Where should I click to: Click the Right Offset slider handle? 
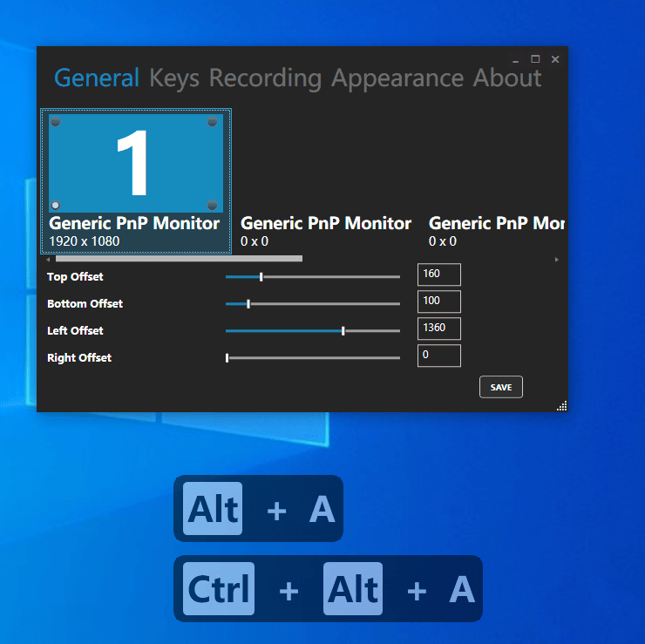(x=227, y=357)
